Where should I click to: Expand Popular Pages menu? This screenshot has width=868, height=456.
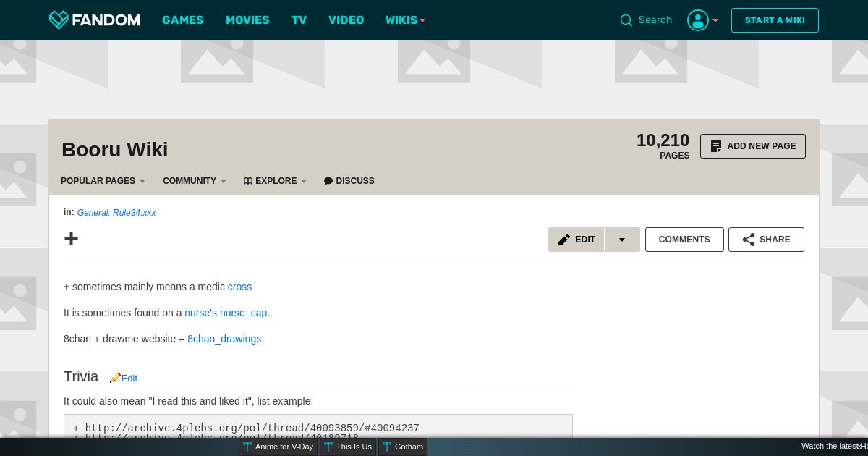[142, 181]
